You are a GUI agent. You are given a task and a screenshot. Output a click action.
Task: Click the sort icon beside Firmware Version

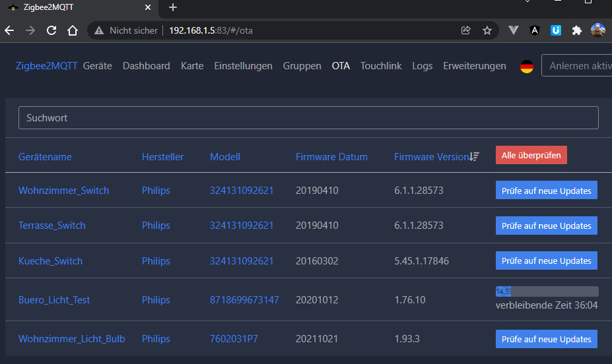pos(474,156)
